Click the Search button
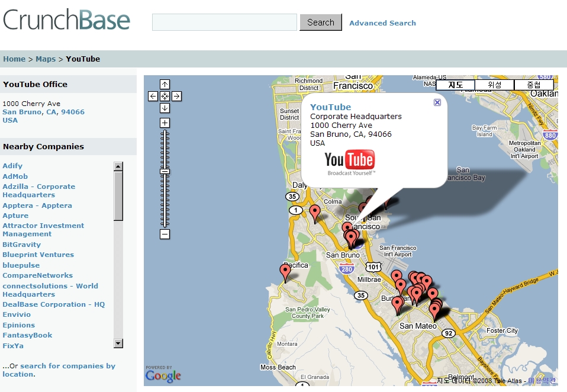 [x=321, y=23]
